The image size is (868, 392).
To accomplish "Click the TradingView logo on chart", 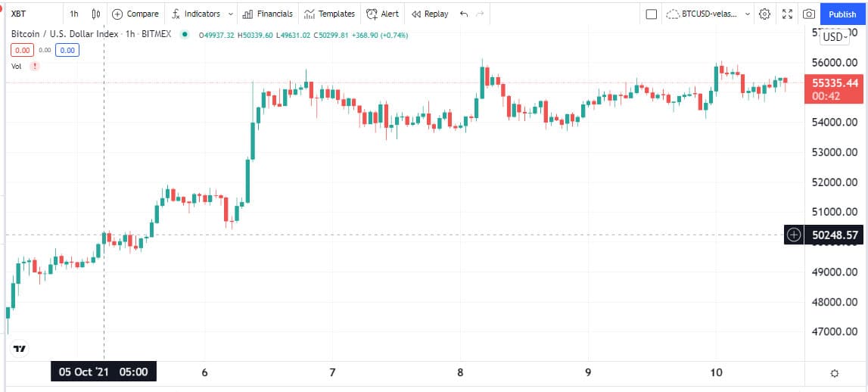I will point(20,349).
